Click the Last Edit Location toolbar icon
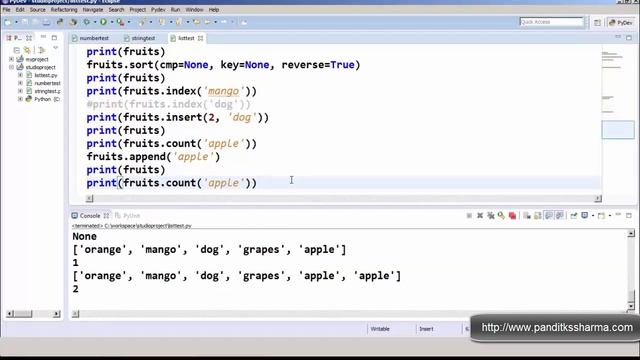The width and height of the screenshot is (640, 360). click(197, 22)
